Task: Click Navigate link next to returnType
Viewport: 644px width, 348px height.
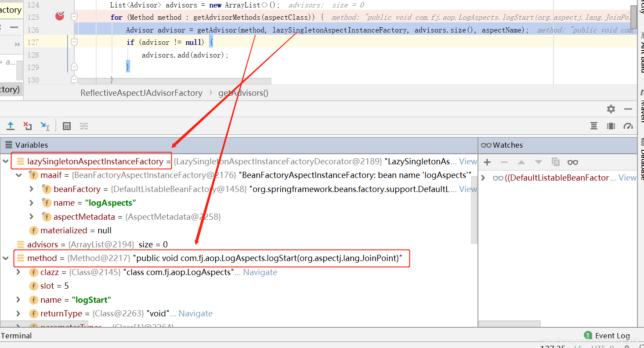Action: [195, 313]
